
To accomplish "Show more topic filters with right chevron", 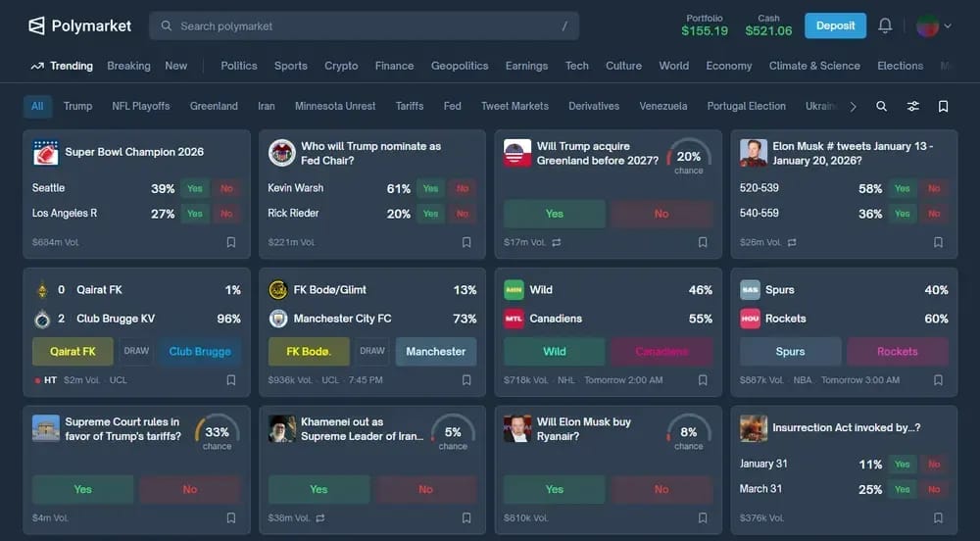I will point(854,106).
